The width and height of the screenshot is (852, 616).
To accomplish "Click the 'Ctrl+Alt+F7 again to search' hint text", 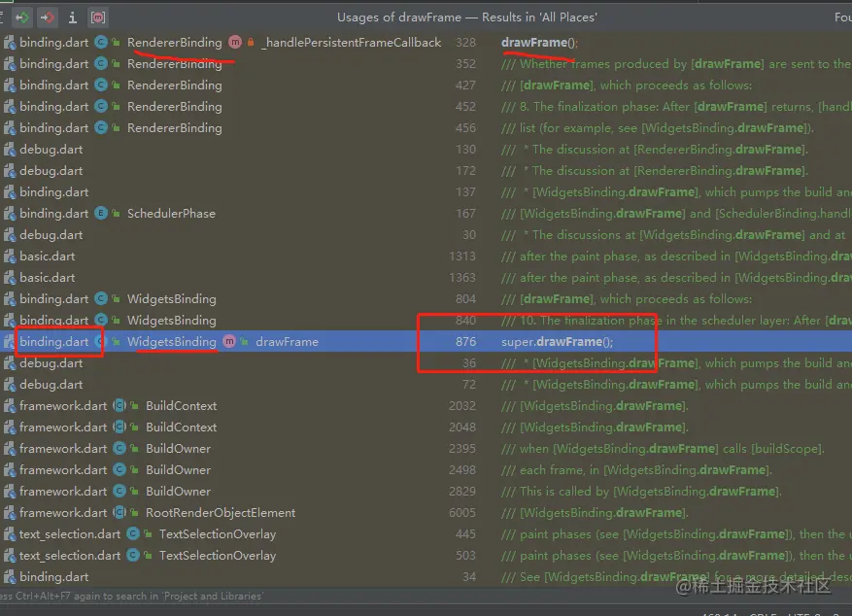I will 130,596.
